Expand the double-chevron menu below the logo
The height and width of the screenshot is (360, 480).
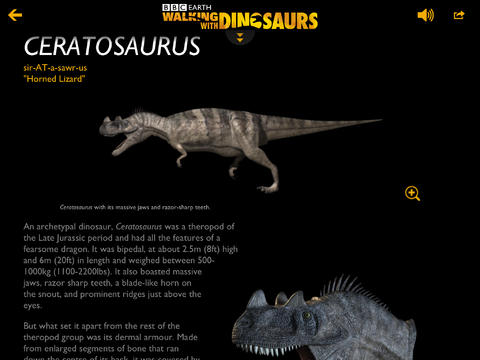coord(240,38)
